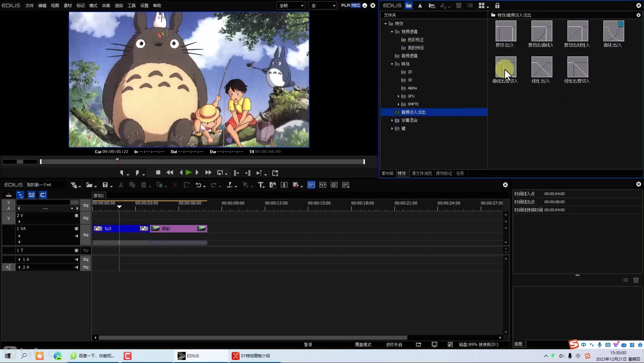
Task: Toggle video mute square on 2 V track
Action: [77, 215]
